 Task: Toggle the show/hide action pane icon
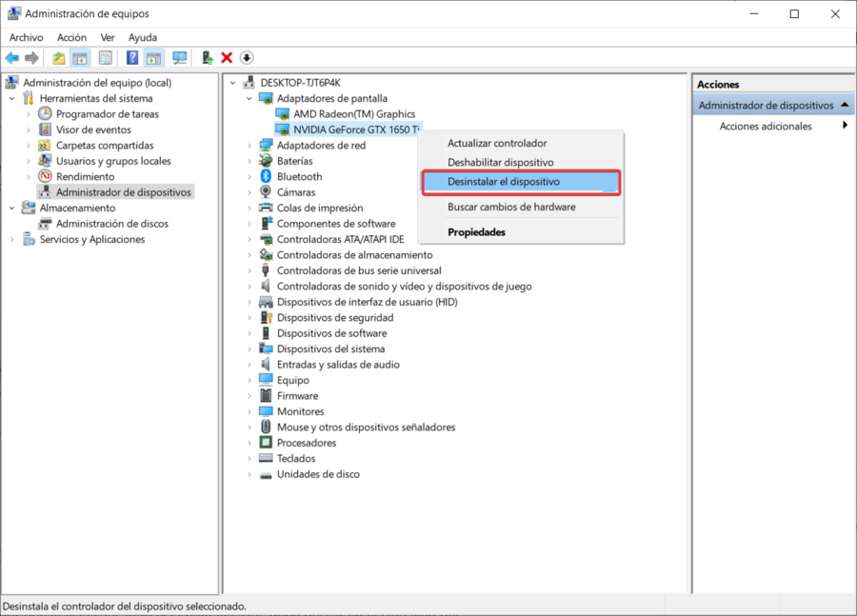coord(154,57)
